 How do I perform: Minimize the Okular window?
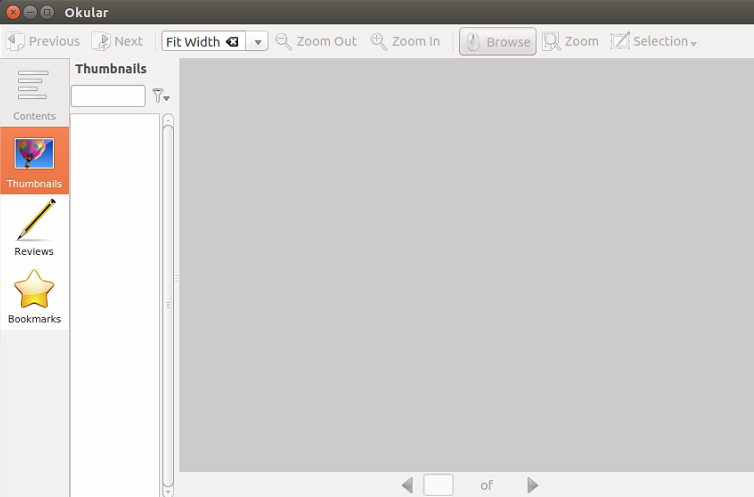(30, 12)
